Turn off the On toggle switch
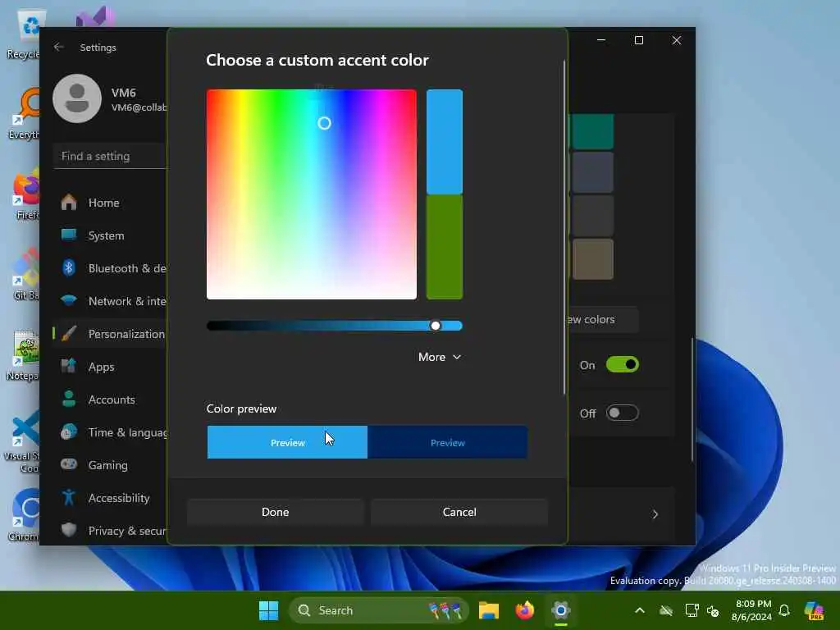Viewport: 840px width, 630px height. click(622, 365)
